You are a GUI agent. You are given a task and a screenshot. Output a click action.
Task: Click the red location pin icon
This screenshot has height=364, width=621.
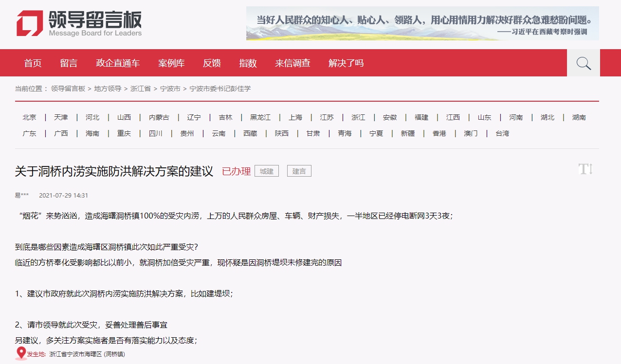point(21,353)
